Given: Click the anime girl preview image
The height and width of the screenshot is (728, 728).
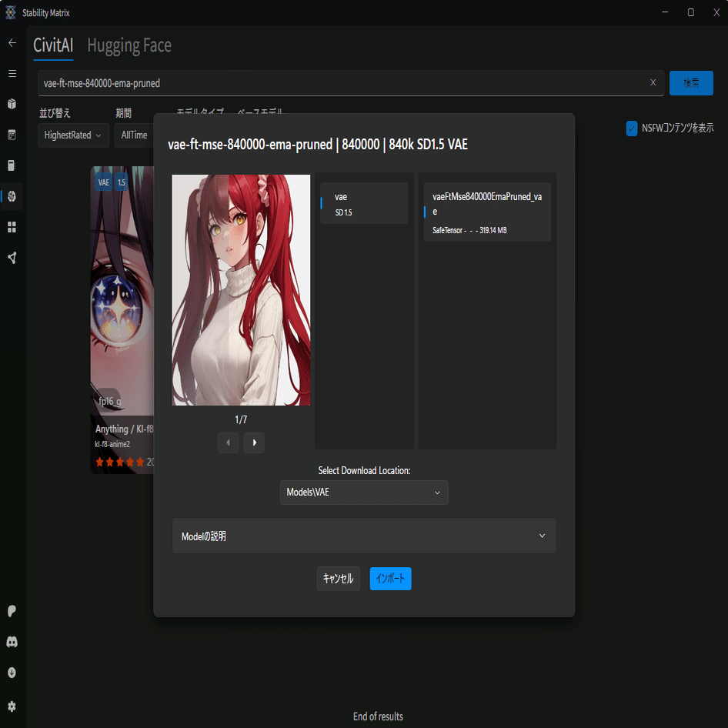Looking at the screenshot, I should click(x=241, y=289).
